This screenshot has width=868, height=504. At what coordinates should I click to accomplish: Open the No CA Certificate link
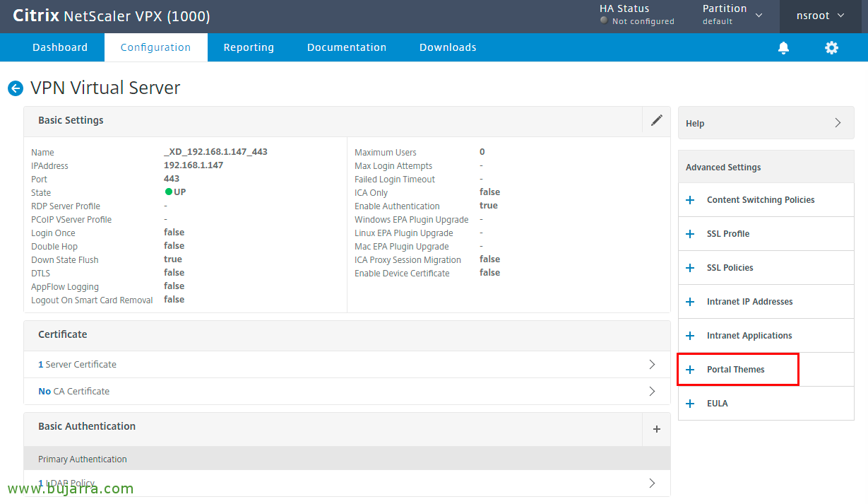point(73,392)
